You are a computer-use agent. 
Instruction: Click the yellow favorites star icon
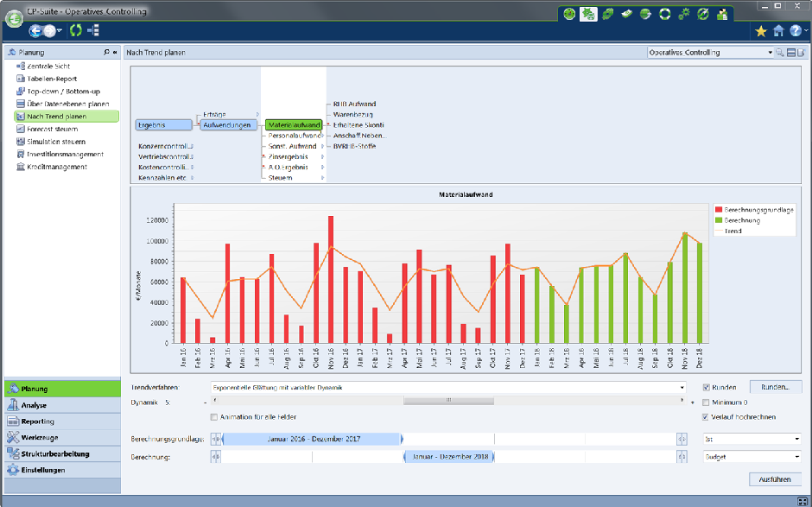click(761, 31)
